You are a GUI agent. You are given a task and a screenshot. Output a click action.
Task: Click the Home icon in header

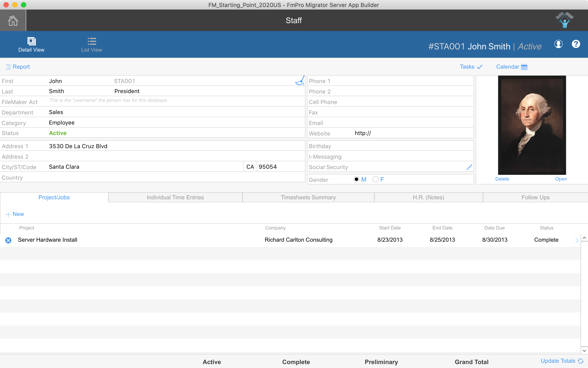tap(13, 21)
